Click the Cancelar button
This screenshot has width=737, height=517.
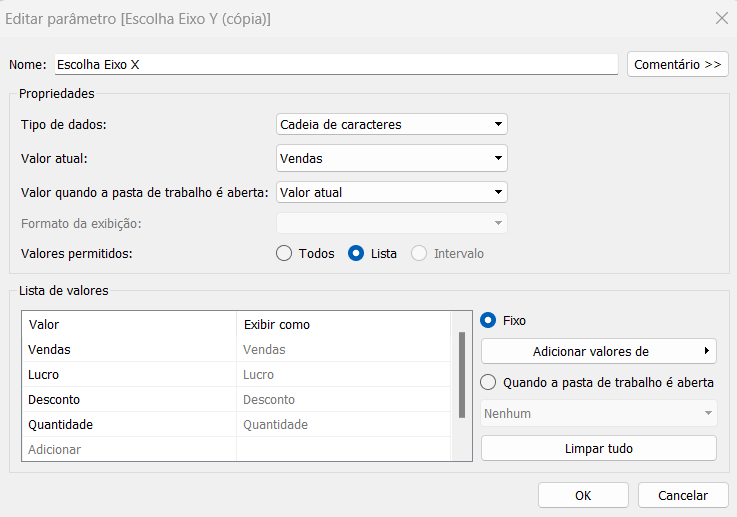[682, 495]
